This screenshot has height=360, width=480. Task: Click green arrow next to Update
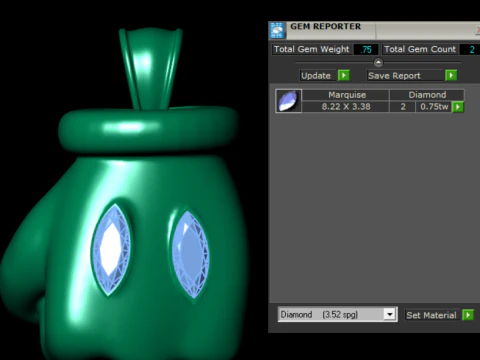tap(344, 75)
